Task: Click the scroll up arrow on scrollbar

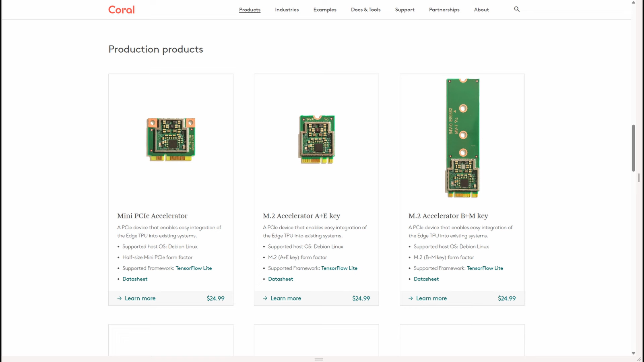Action: 633,2
